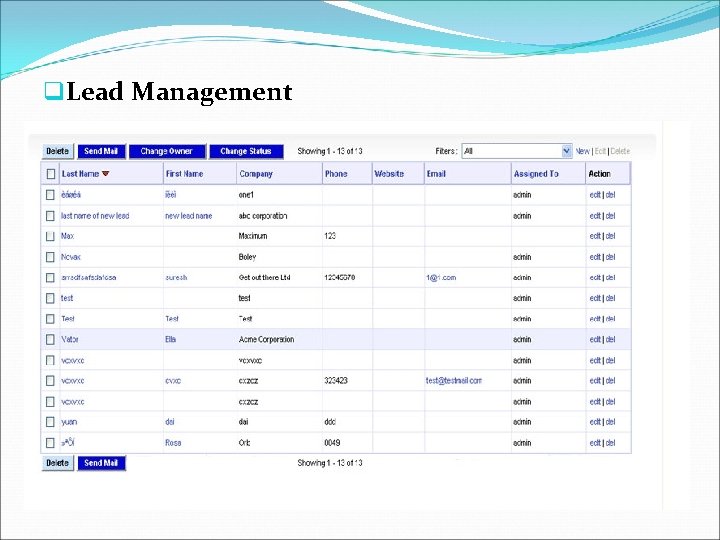Click the 1@1.com email link
Screen dimensions: 720x540
[x=441, y=278]
